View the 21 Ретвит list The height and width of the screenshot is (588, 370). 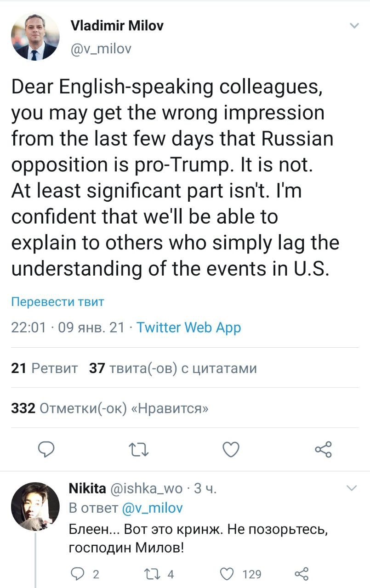click(44, 368)
